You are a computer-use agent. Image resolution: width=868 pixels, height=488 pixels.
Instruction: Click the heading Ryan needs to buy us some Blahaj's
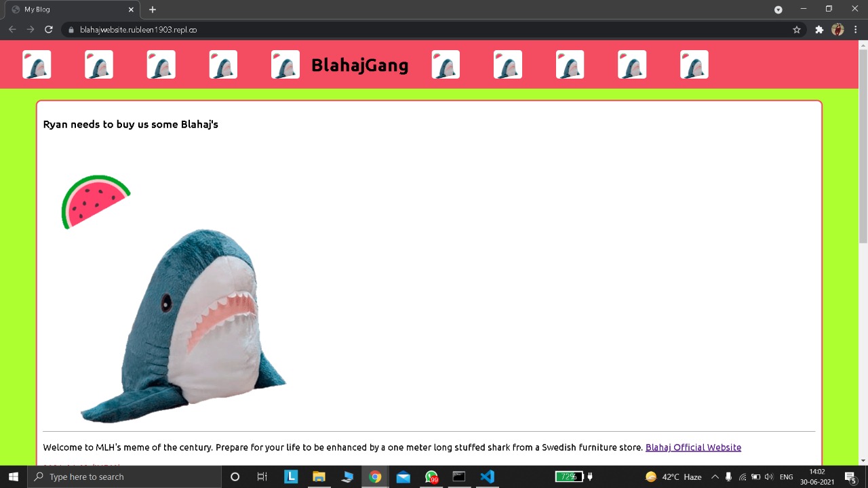click(130, 124)
